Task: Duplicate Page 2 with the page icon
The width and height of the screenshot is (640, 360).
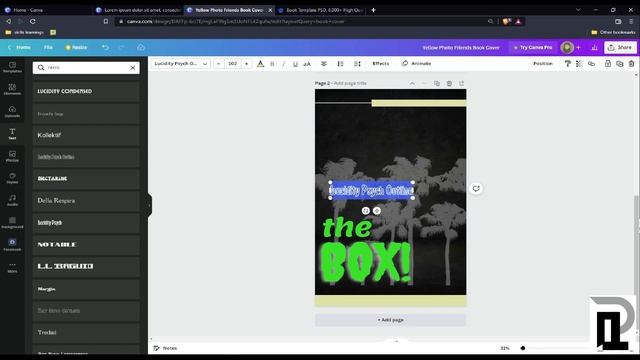Action: (x=437, y=83)
